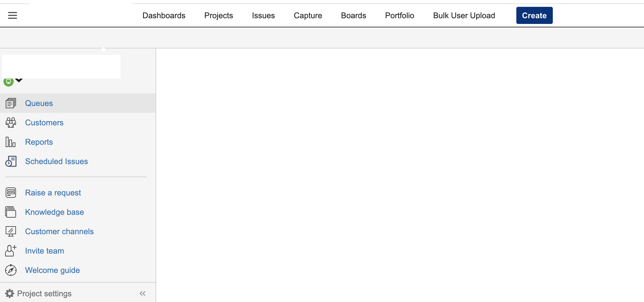Screen dimensions: 644x302
Task: Click the Create button
Action: [x=534, y=15]
